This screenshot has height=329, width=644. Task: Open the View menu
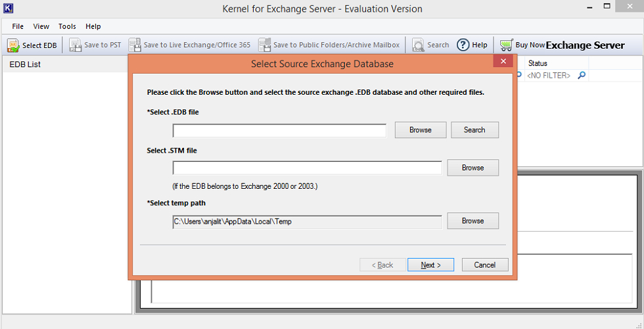pyautogui.click(x=41, y=26)
